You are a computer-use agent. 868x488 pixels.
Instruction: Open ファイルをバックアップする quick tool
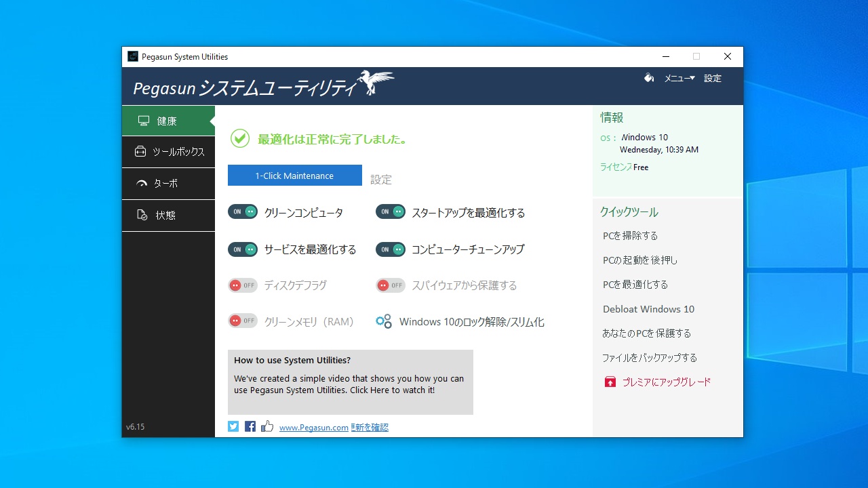tap(650, 358)
